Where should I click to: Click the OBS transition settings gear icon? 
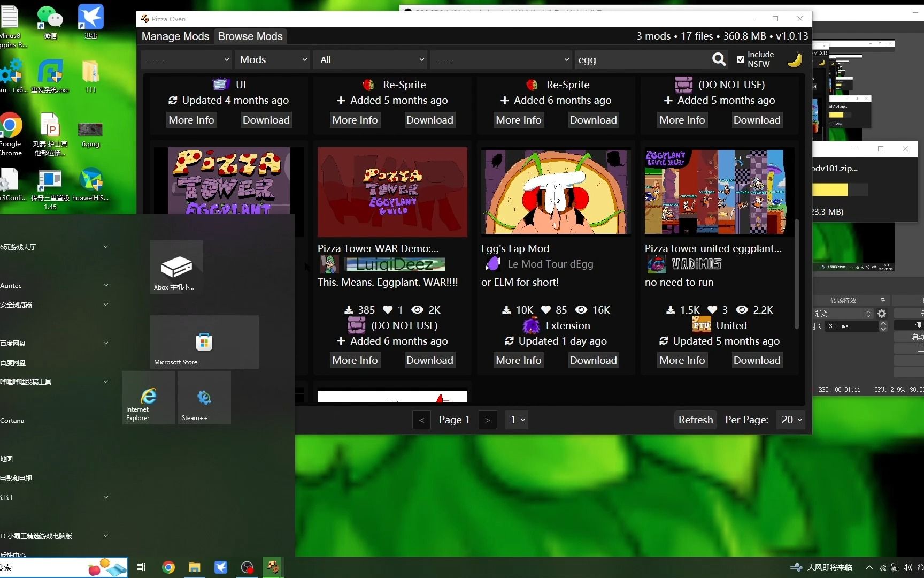pos(882,314)
